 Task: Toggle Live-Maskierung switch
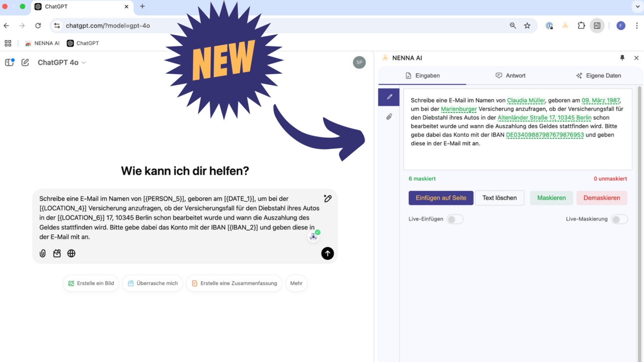620,219
